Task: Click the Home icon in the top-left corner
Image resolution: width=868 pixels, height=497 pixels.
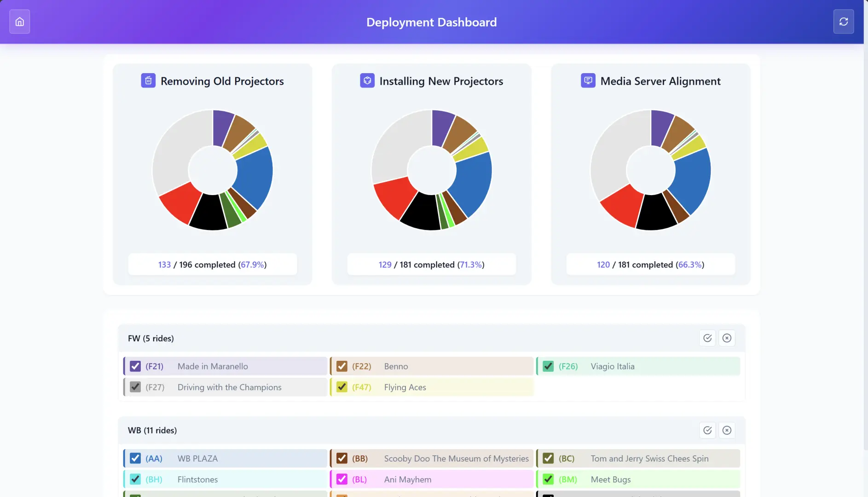Action: coord(20,21)
